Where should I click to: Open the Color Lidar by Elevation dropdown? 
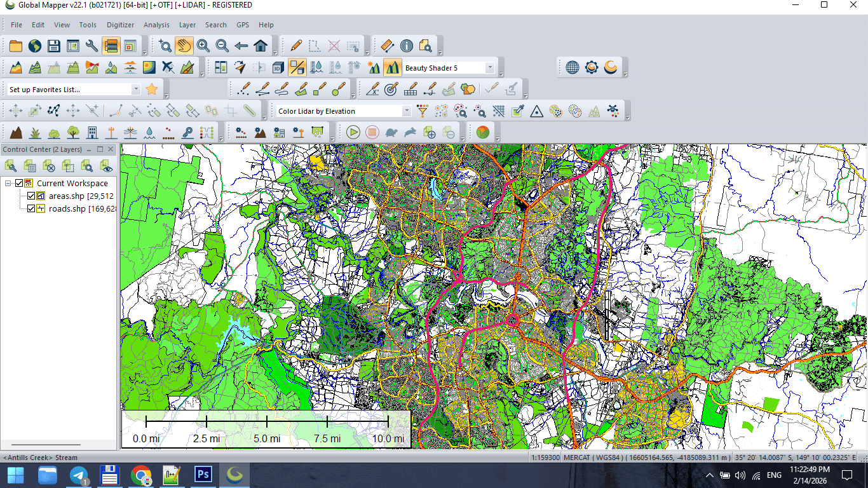[x=407, y=111]
